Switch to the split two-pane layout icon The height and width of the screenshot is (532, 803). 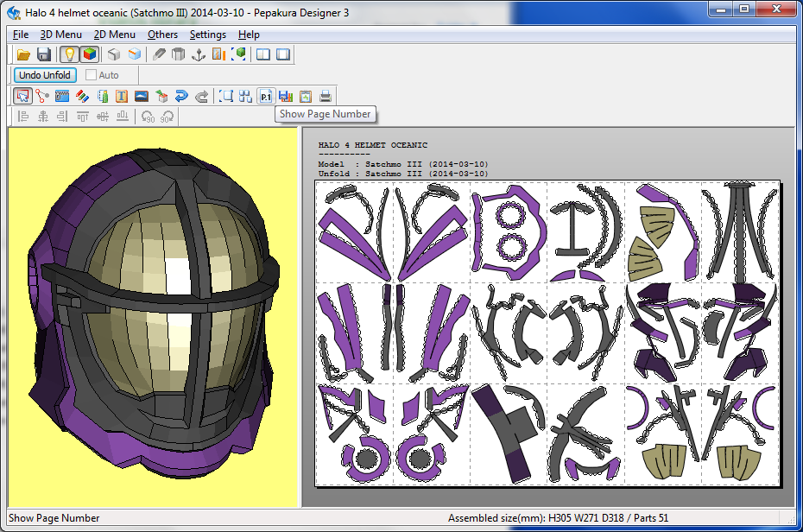pyautogui.click(x=263, y=54)
